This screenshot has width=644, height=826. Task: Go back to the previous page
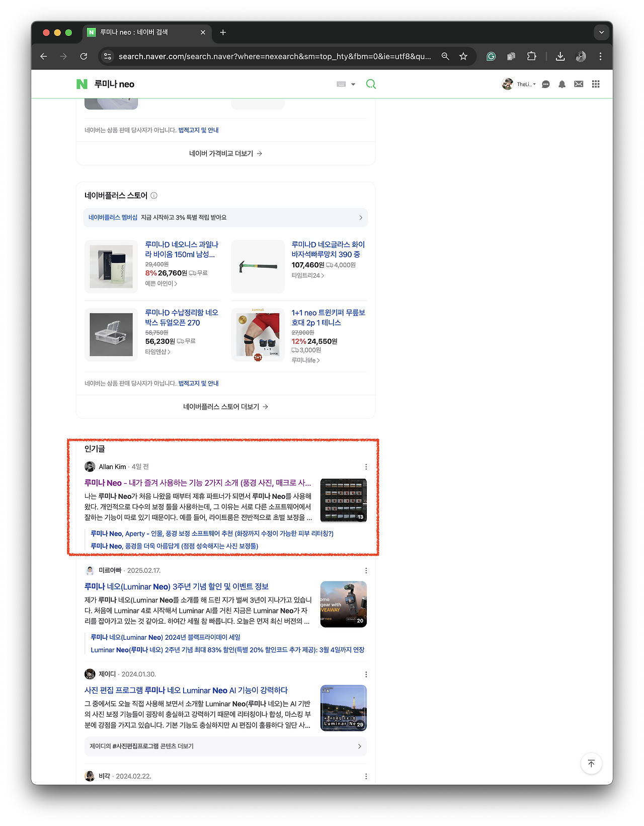click(x=44, y=56)
